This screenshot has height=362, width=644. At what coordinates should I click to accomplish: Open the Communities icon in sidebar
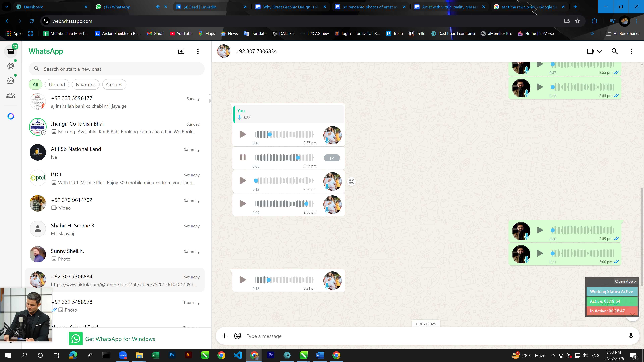click(x=11, y=95)
